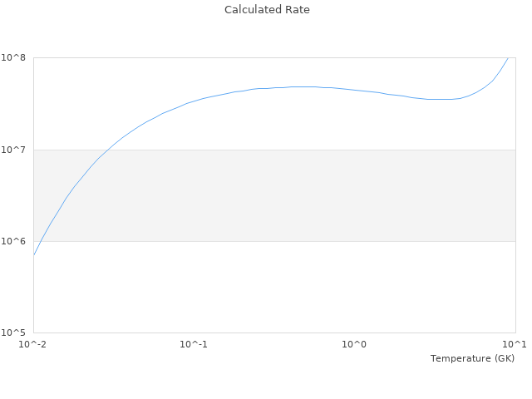Select the "Temperature (GK)" axis title

pyautogui.click(x=472, y=358)
